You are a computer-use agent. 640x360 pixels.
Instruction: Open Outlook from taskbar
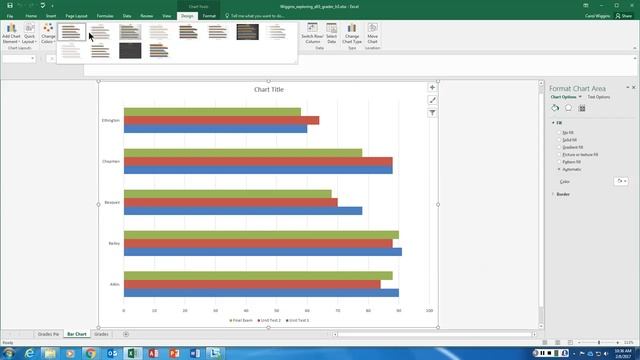pos(111,353)
